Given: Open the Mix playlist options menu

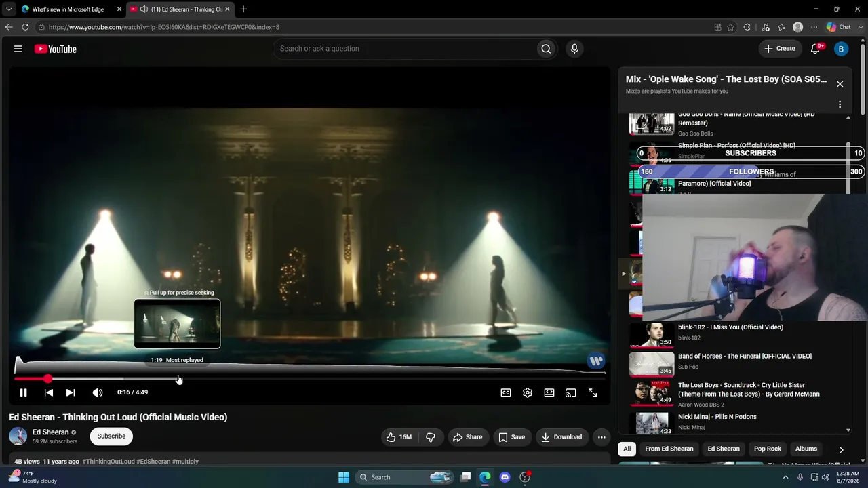Looking at the screenshot, I should [x=840, y=104].
